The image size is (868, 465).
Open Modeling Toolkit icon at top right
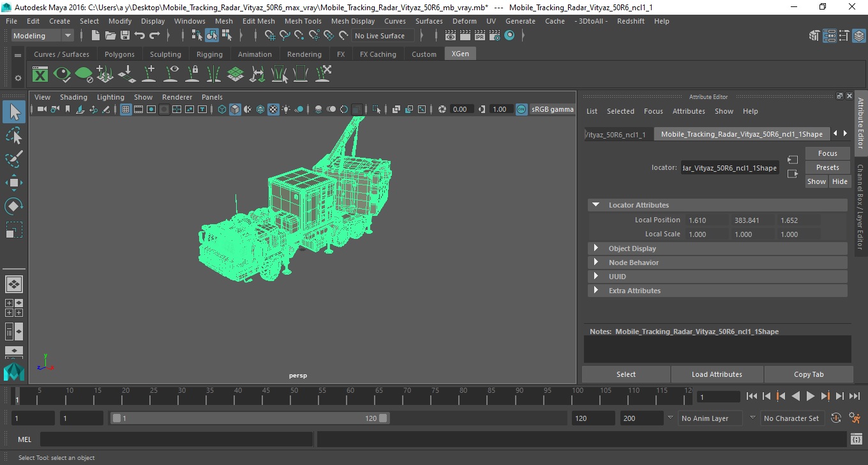[x=816, y=36]
